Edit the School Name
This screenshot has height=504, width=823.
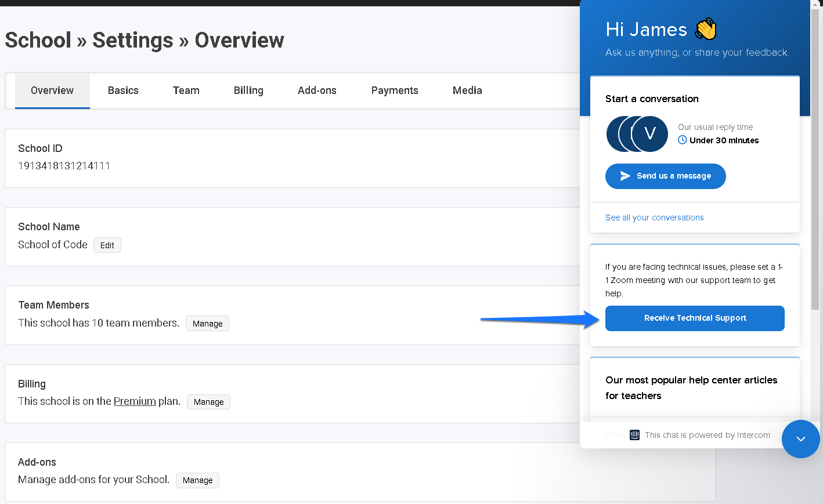(x=107, y=245)
